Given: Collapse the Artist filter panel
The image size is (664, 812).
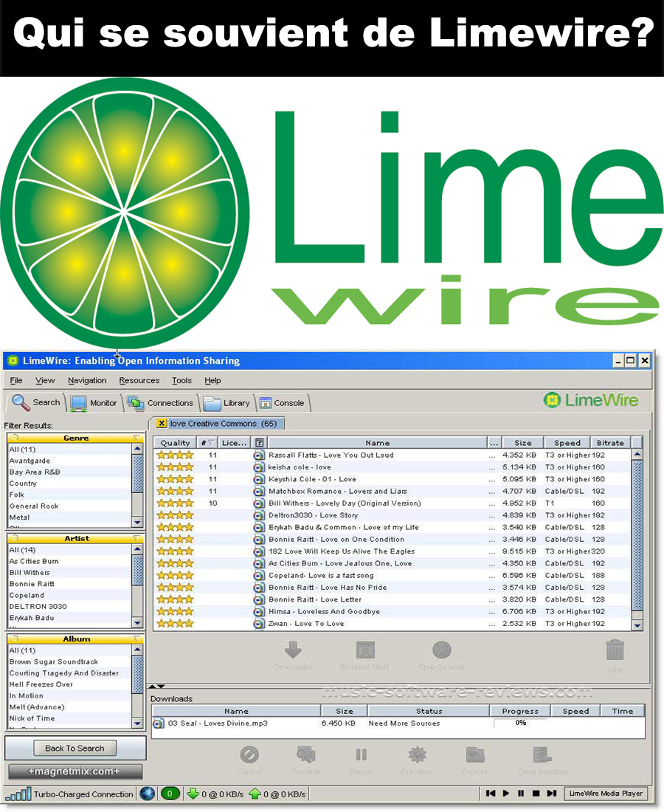Looking at the screenshot, I should (x=136, y=539).
